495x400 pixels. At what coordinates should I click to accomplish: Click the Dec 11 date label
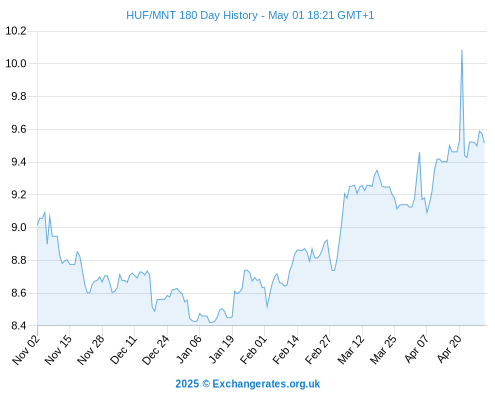pyautogui.click(x=123, y=349)
